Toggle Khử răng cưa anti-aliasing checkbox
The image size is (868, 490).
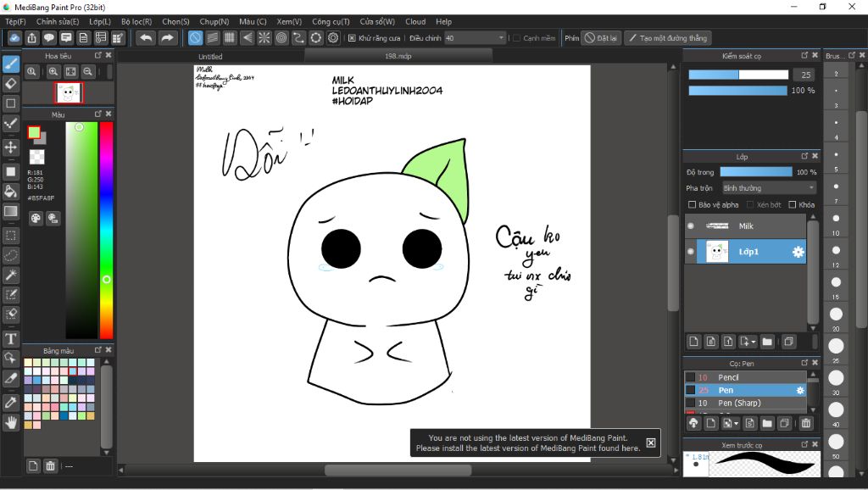352,38
